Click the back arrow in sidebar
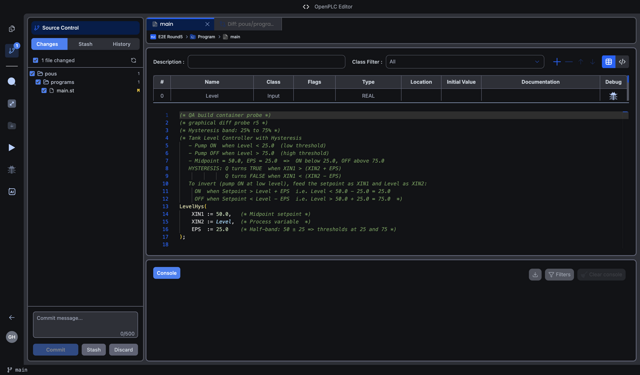This screenshot has height=375, width=640. tap(11, 317)
